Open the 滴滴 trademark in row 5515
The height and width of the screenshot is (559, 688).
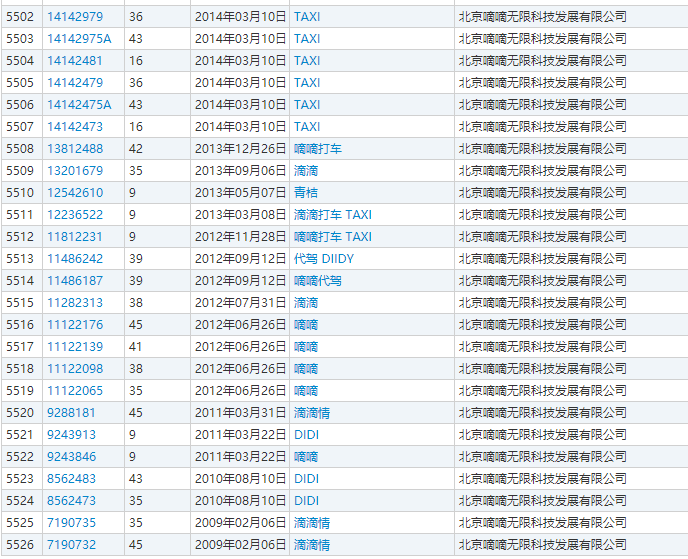(306, 303)
